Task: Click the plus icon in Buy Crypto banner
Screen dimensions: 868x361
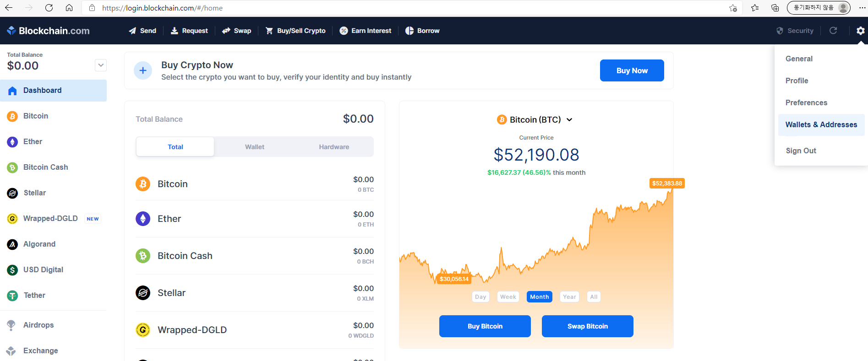Action: pos(143,70)
